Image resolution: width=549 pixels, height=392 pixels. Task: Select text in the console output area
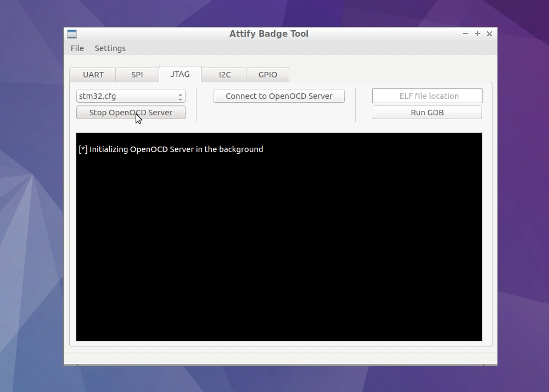279,236
